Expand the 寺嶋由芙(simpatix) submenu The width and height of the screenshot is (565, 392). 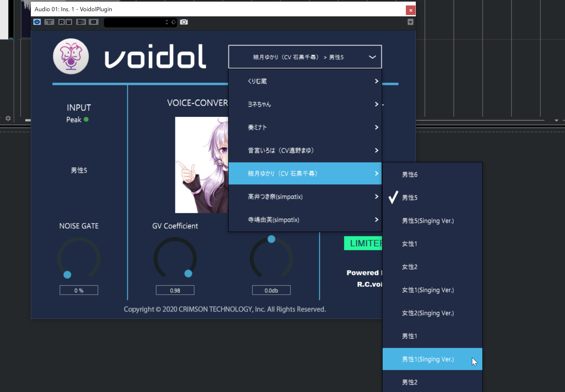tap(305, 220)
